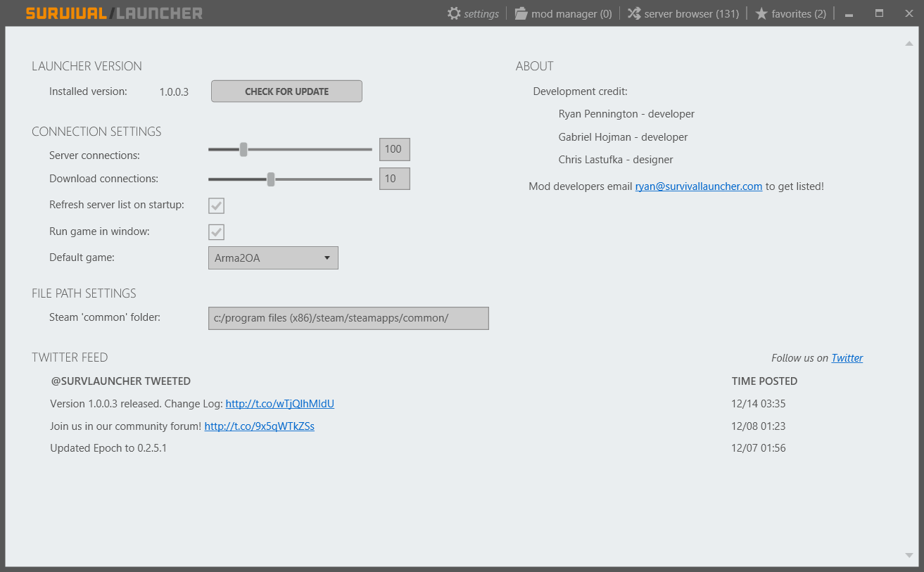
Task: Open community forum link http://t.co/9x5qWTkZSs
Action: point(260,426)
